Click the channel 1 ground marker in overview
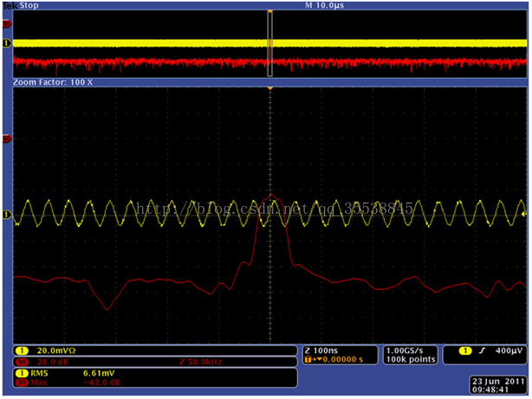This screenshot has height=399, width=532. [x=7, y=43]
